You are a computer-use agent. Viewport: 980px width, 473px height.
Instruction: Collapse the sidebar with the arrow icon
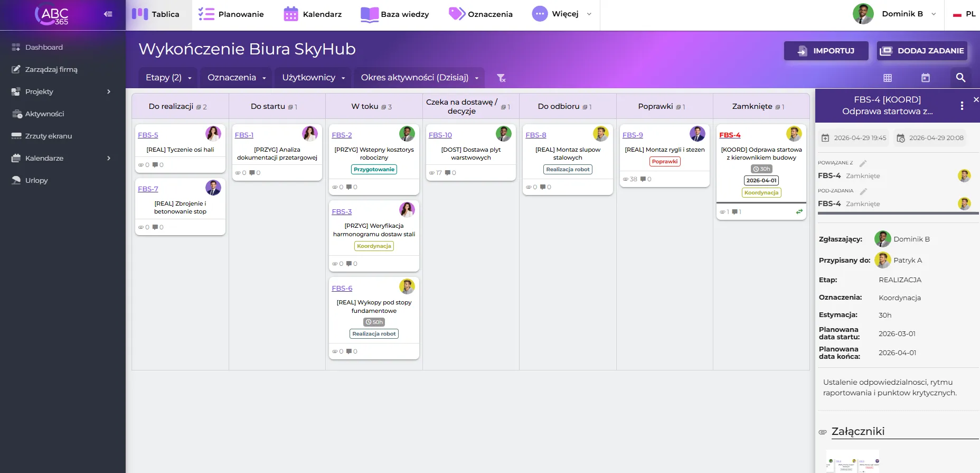(108, 14)
